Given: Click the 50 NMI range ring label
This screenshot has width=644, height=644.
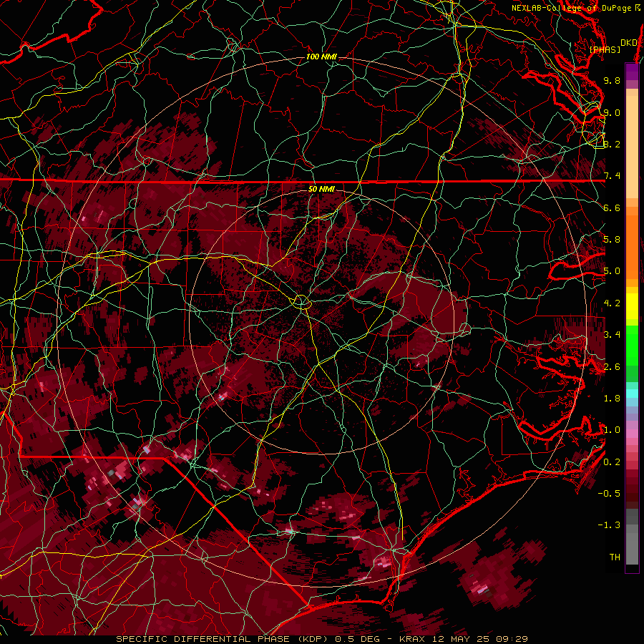Looking at the screenshot, I should 321,189.
